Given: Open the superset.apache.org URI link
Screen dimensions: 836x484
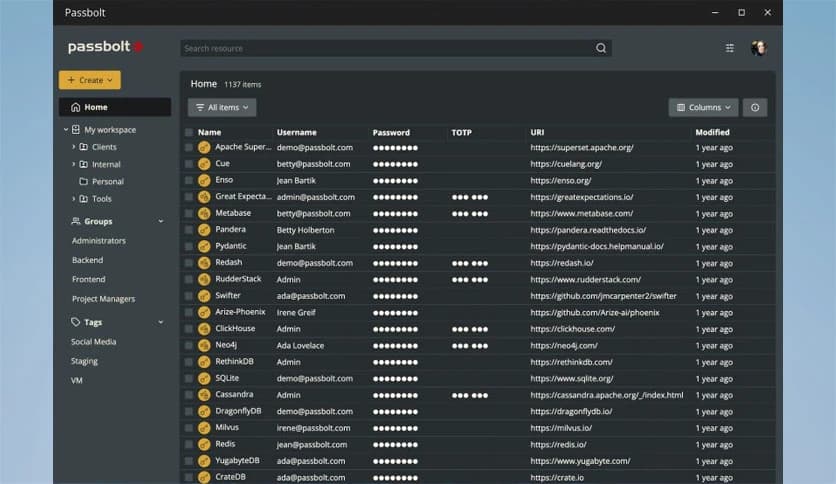Looking at the screenshot, I should (x=582, y=148).
